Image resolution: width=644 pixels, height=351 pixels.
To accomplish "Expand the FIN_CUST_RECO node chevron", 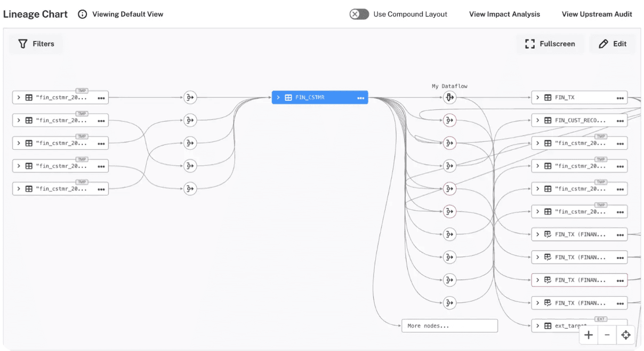I will click(538, 120).
